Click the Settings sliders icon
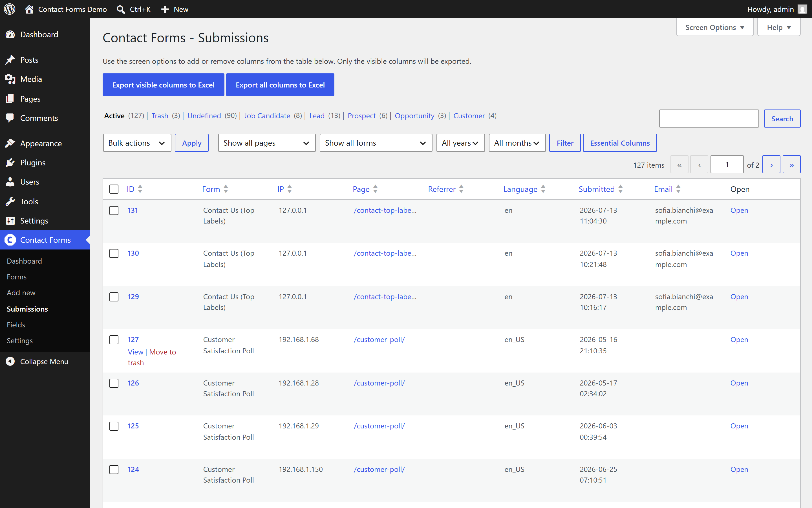The height and width of the screenshot is (508, 812). pyautogui.click(x=10, y=221)
